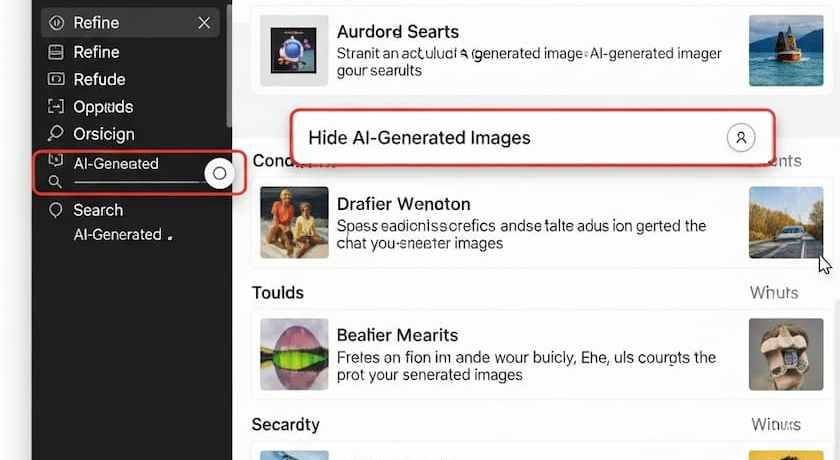The image size is (840, 460).
Task: Adjust the AI-Generated slider track
Action: click(138, 183)
